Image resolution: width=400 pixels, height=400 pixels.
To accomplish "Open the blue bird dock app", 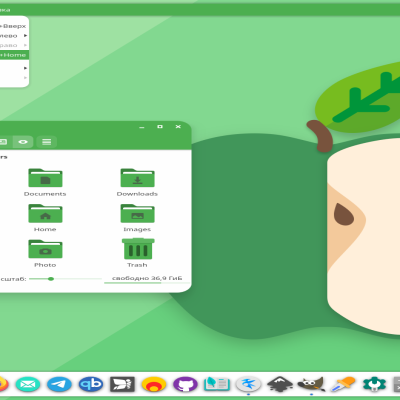I will click(x=248, y=384).
